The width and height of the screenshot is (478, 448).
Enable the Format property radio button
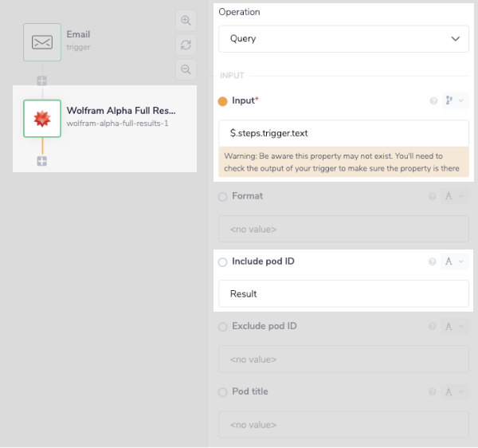[x=222, y=196]
